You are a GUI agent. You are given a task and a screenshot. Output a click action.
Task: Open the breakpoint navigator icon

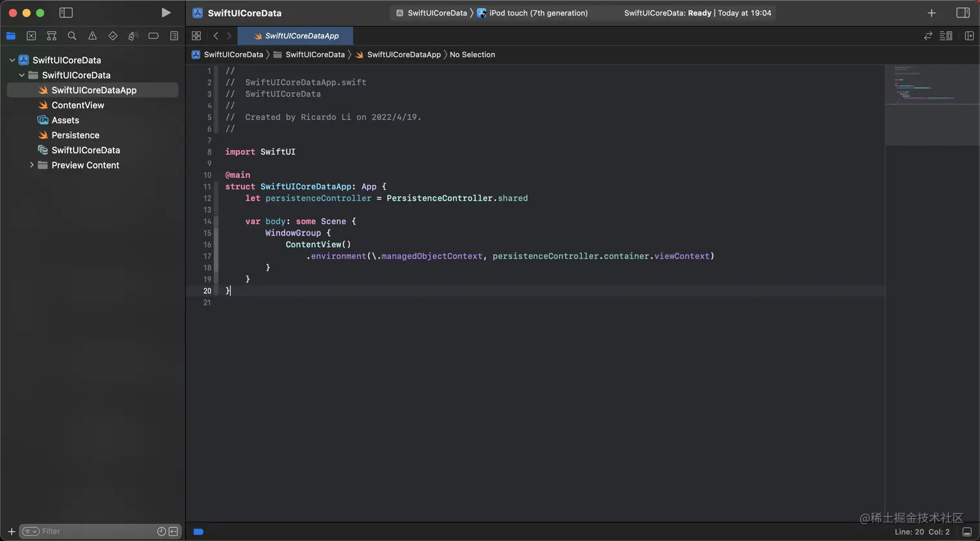point(154,36)
